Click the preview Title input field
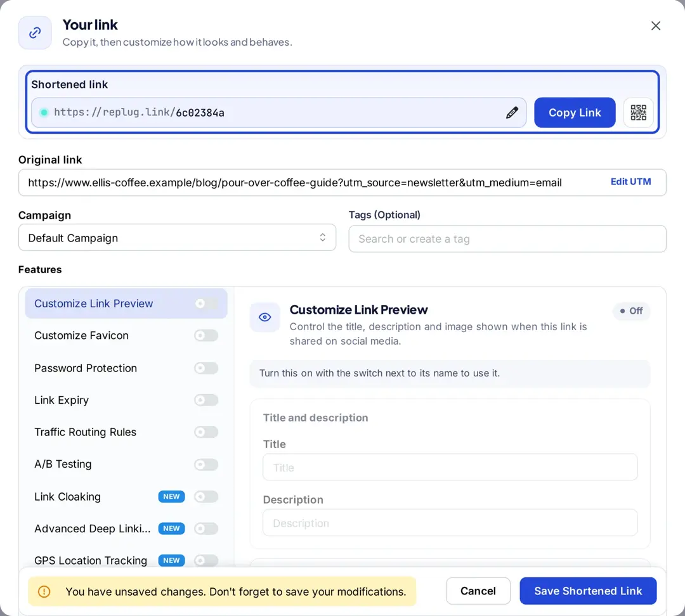The image size is (685, 616). pos(450,467)
